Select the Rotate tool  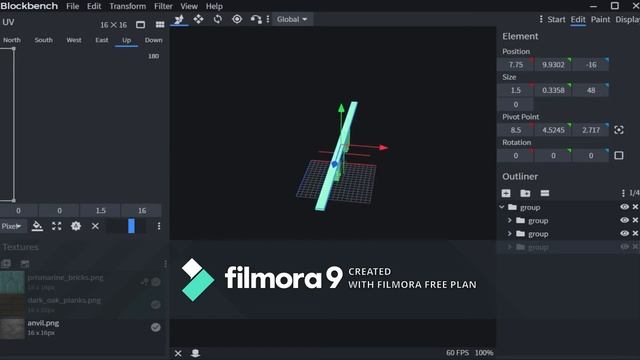[218, 19]
